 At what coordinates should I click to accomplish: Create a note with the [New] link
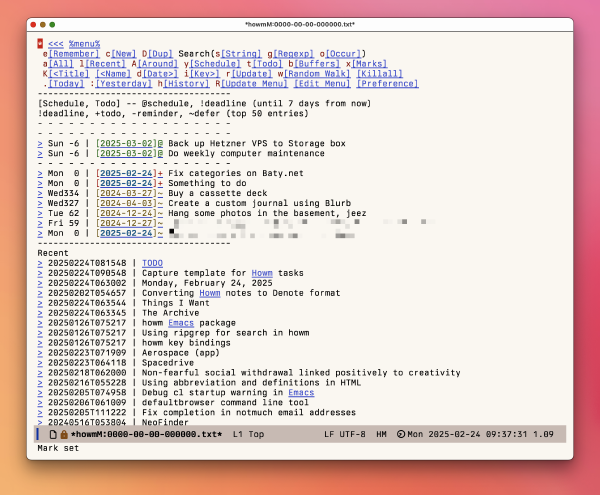(x=124, y=54)
